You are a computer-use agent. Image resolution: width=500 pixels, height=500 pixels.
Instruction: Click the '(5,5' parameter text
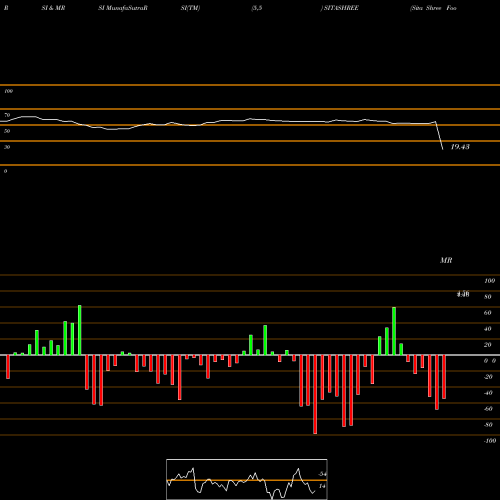coord(257,8)
